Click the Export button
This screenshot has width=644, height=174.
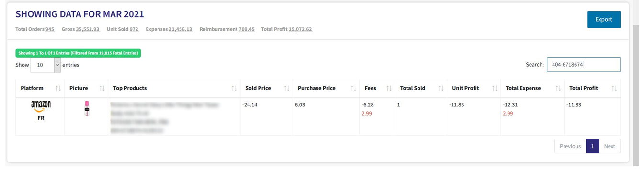(x=604, y=19)
